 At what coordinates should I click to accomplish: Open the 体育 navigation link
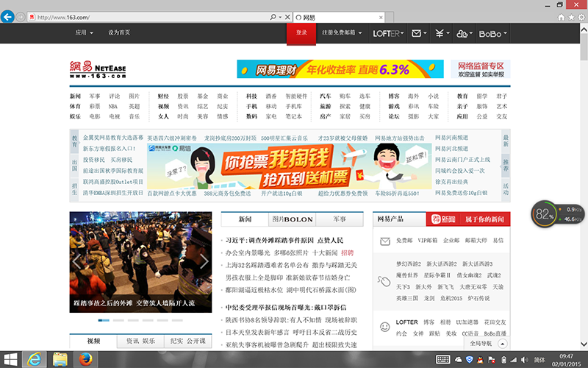(75, 106)
